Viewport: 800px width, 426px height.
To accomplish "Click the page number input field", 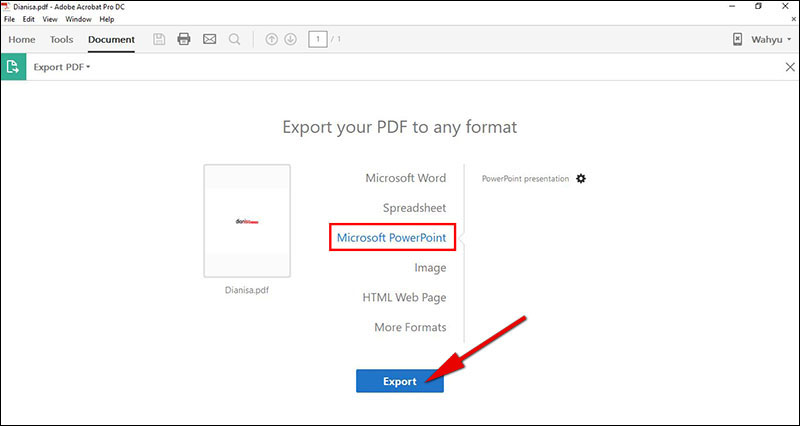I will click(318, 39).
